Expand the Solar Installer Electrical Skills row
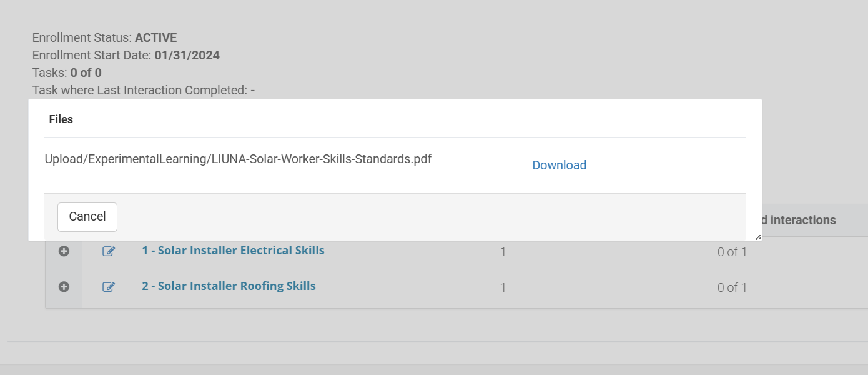This screenshot has width=868, height=375. (64, 251)
